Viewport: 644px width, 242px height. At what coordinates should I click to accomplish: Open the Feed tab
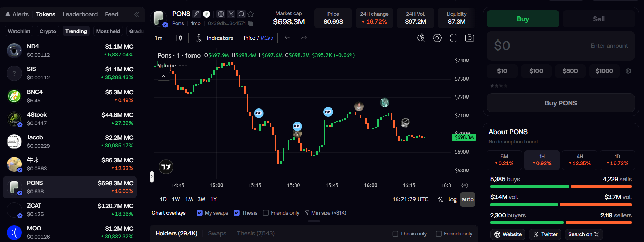111,14
